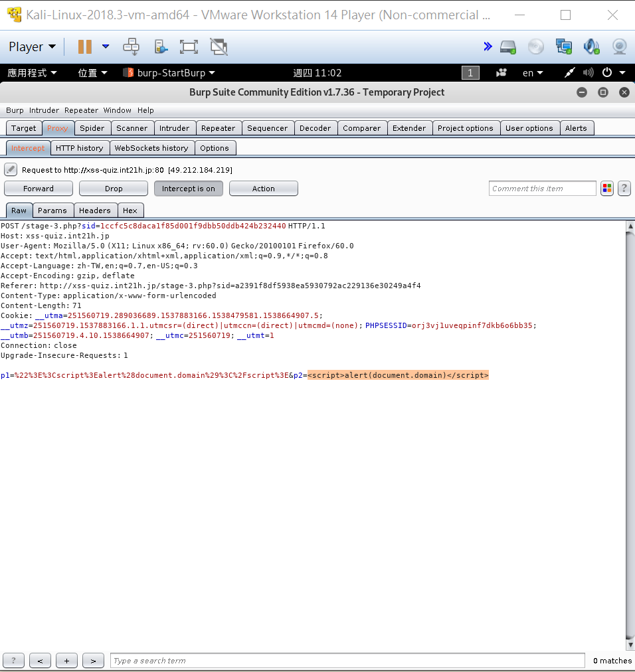The height and width of the screenshot is (672, 635).
Task: Open the 應用程式 applications menu
Action: [32, 73]
